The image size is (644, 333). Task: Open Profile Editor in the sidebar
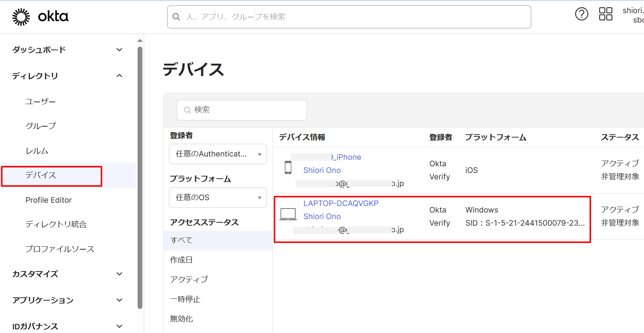(48, 200)
